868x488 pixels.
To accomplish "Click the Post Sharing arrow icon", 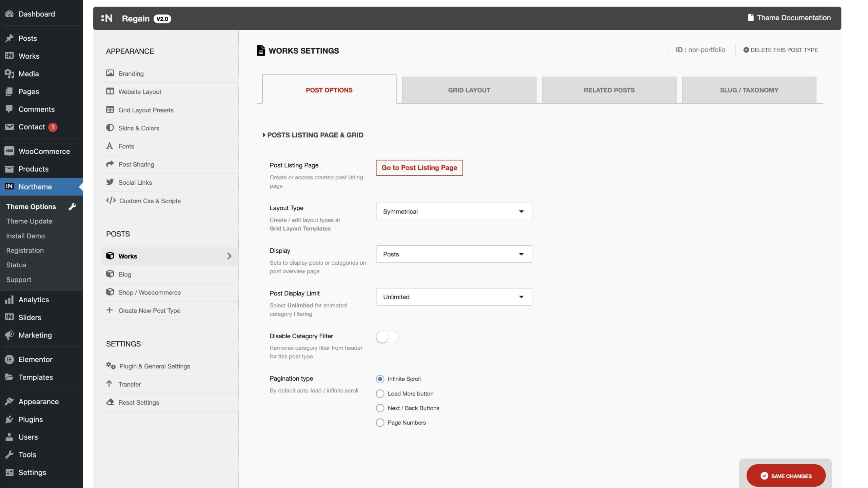I will pyautogui.click(x=110, y=164).
